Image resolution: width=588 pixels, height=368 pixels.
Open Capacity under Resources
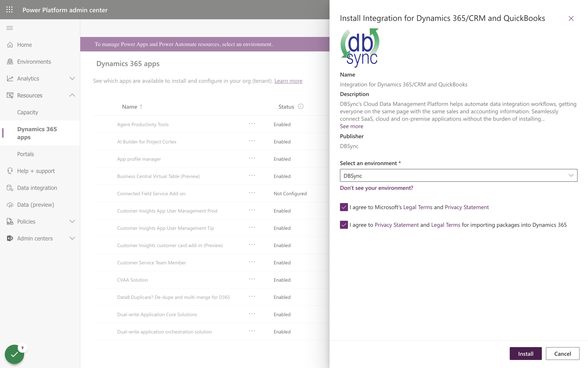[27, 112]
